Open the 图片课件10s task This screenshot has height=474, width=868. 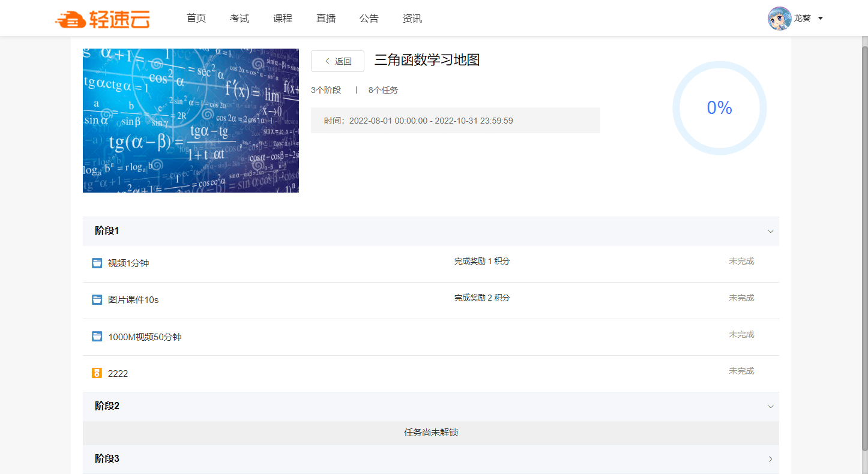point(133,300)
